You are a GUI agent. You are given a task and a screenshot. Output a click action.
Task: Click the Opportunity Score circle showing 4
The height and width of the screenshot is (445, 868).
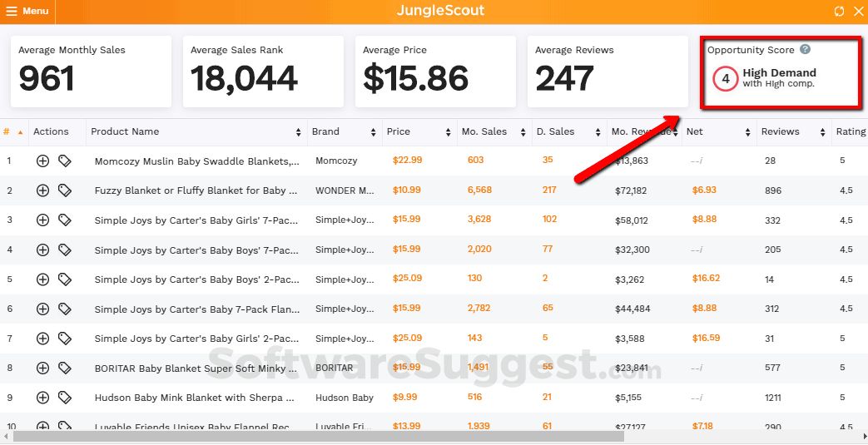(x=726, y=79)
